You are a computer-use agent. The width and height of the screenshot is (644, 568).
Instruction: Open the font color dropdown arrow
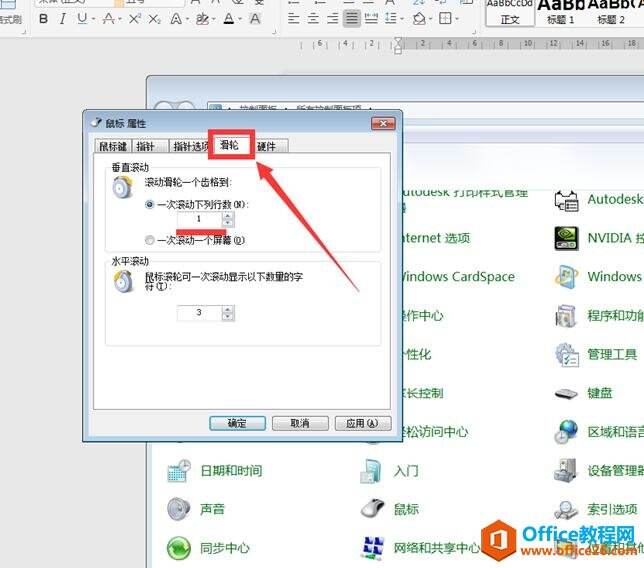tap(240, 19)
